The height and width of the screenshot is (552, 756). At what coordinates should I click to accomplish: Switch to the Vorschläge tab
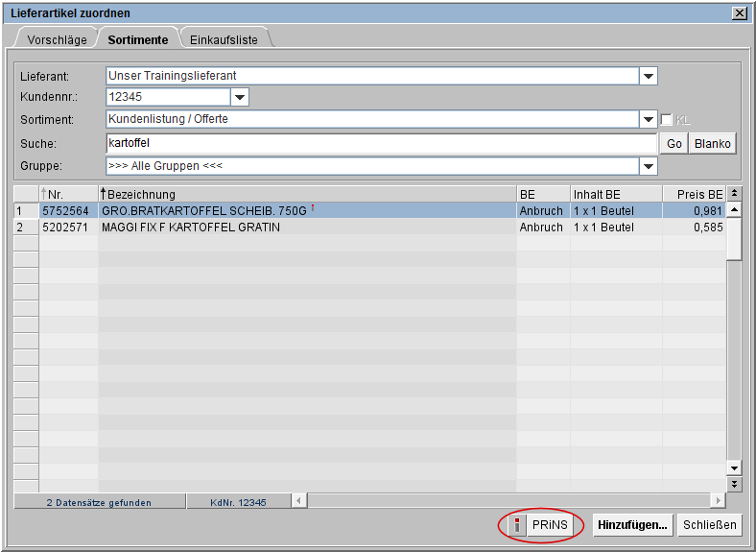coord(58,39)
